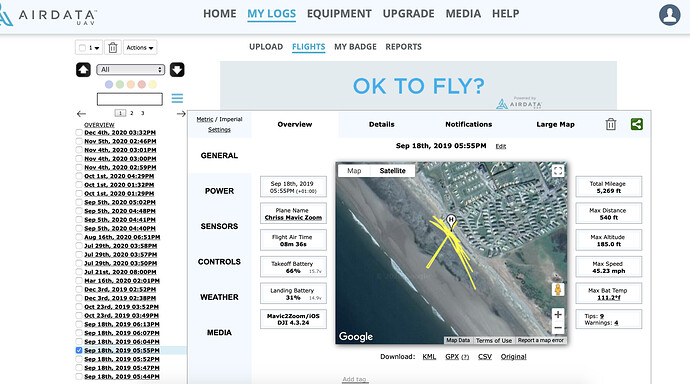Open the select-count checkbox dropdown
This screenshot has width=690, height=384.
[89, 48]
